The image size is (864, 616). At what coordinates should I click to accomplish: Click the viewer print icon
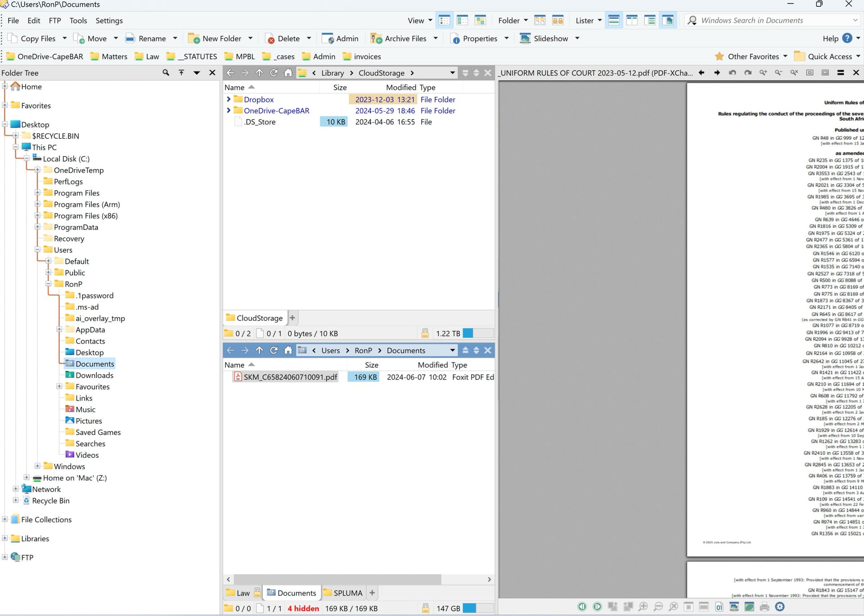point(765,607)
